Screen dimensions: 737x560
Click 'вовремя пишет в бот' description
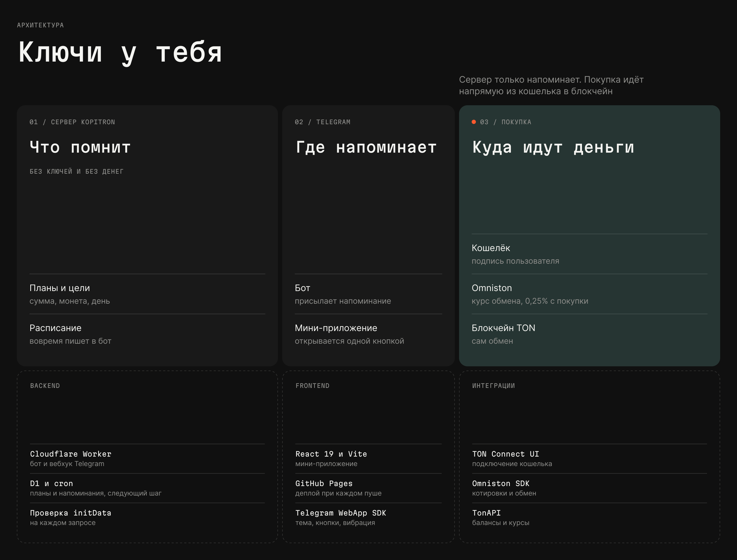pos(70,341)
